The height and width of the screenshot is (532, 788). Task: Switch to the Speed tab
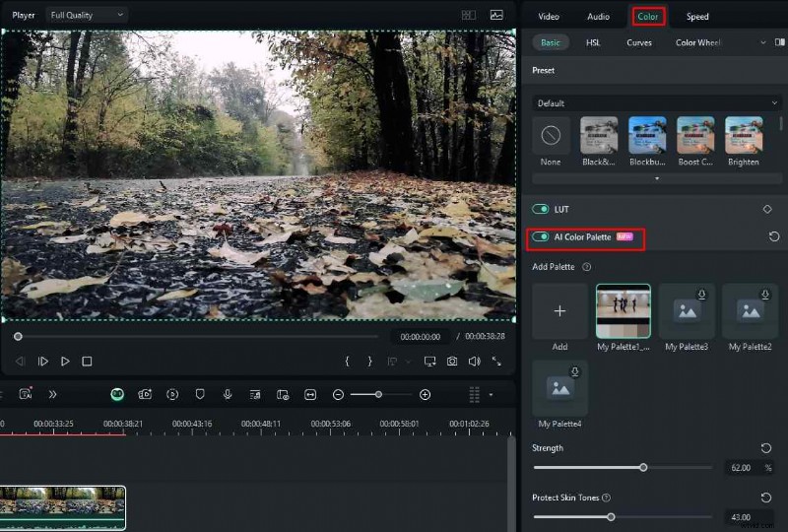click(x=697, y=17)
